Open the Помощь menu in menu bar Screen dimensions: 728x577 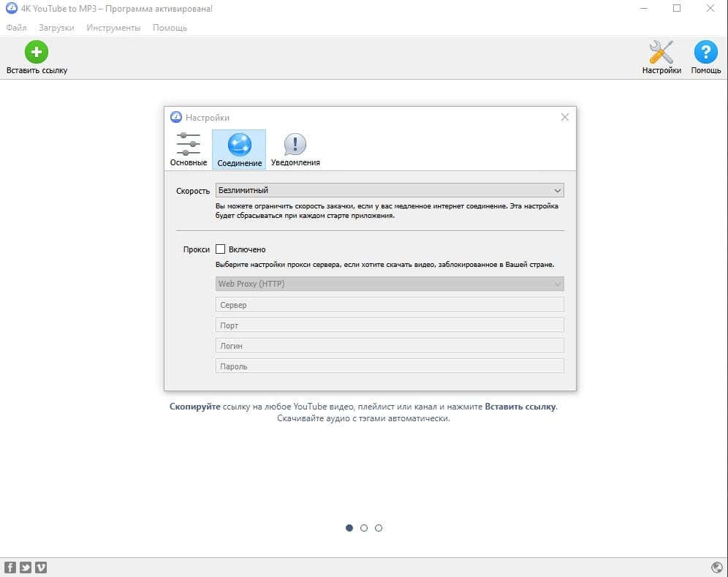coord(170,27)
